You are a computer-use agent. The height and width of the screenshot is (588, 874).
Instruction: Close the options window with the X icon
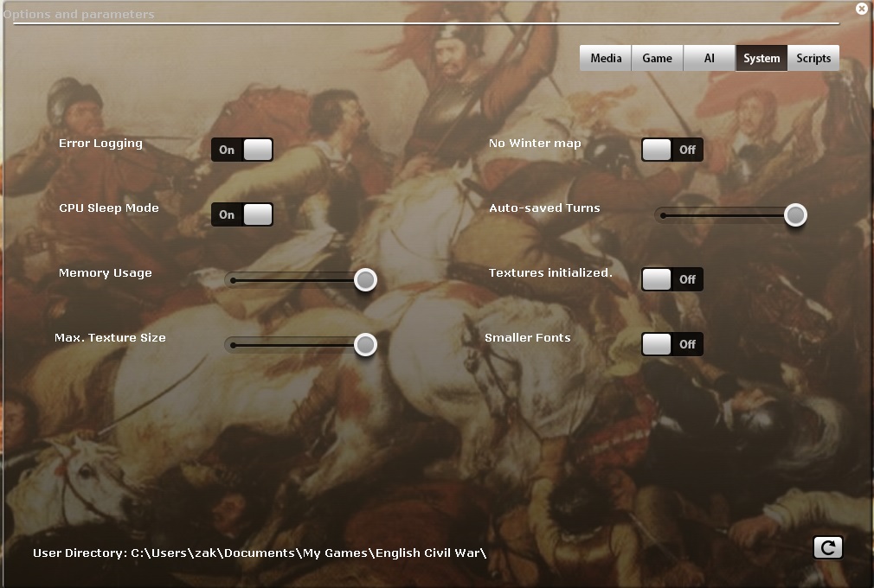point(862,9)
